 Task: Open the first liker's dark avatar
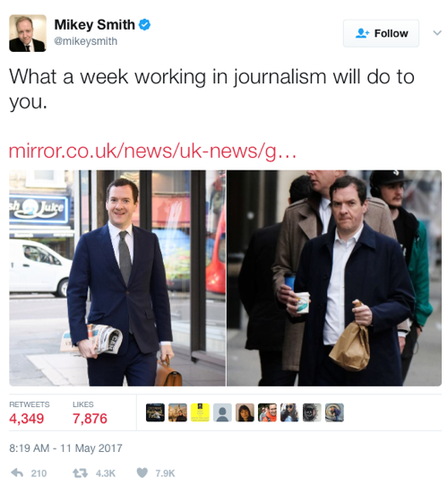coord(155,412)
